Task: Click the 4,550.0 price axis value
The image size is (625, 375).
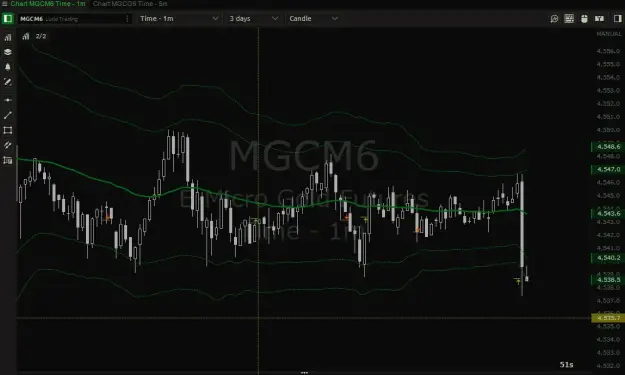Action: point(609,130)
